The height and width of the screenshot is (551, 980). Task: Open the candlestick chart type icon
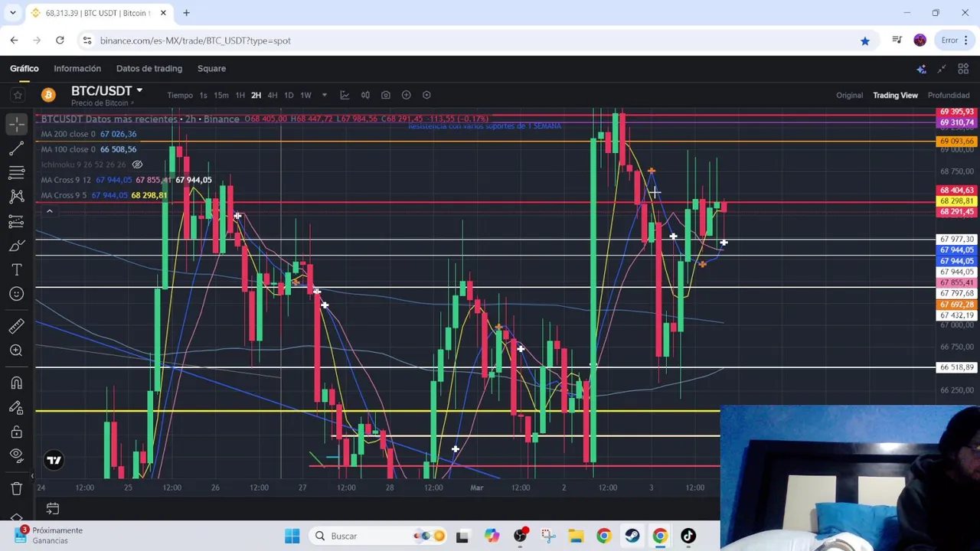click(365, 95)
